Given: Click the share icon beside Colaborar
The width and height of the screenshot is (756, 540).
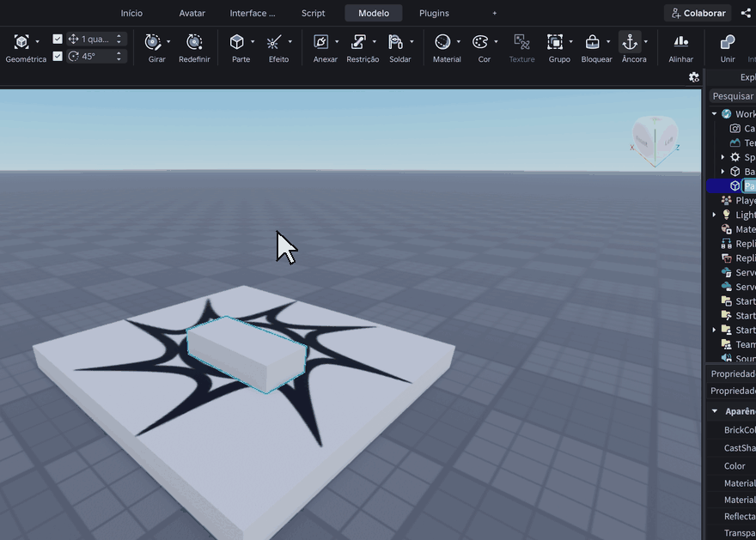Looking at the screenshot, I should (746, 13).
